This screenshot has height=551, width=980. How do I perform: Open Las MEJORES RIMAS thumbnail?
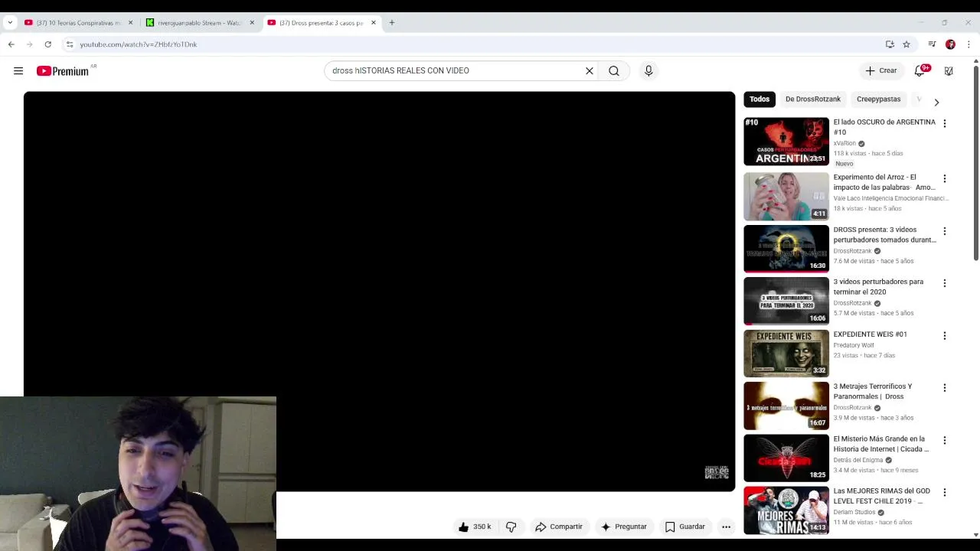coord(786,510)
